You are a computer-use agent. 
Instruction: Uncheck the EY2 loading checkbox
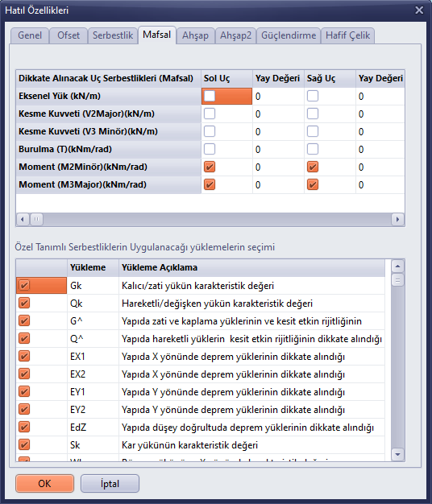tap(24, 409)
